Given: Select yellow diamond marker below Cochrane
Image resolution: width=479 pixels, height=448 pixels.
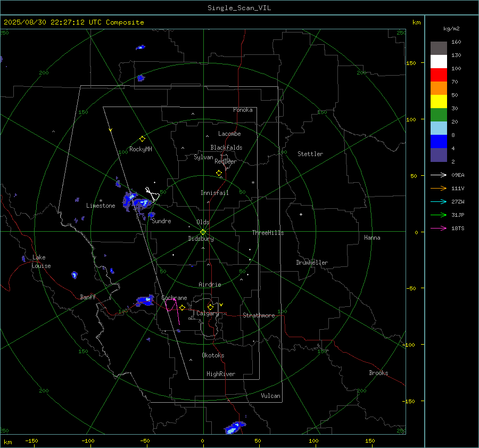Looking at the screenshot, I should (183, 307).
